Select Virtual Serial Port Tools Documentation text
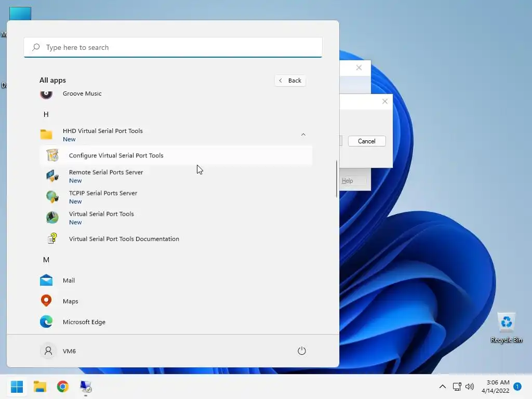 point(124,239)
